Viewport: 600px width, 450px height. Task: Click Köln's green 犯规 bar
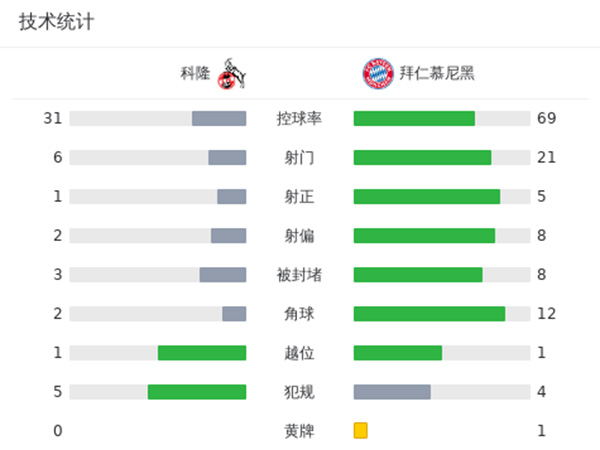point(197,392)
